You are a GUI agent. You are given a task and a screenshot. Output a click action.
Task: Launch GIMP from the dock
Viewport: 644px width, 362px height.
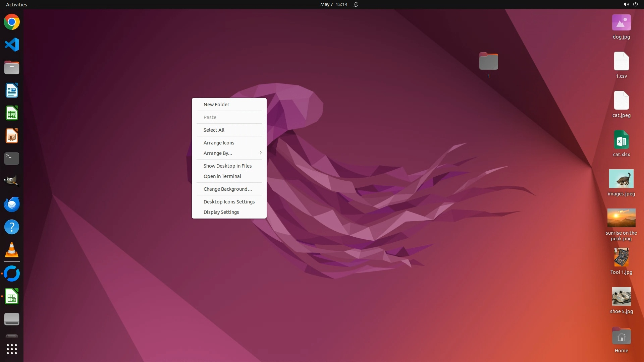click(x=12, y=181)
